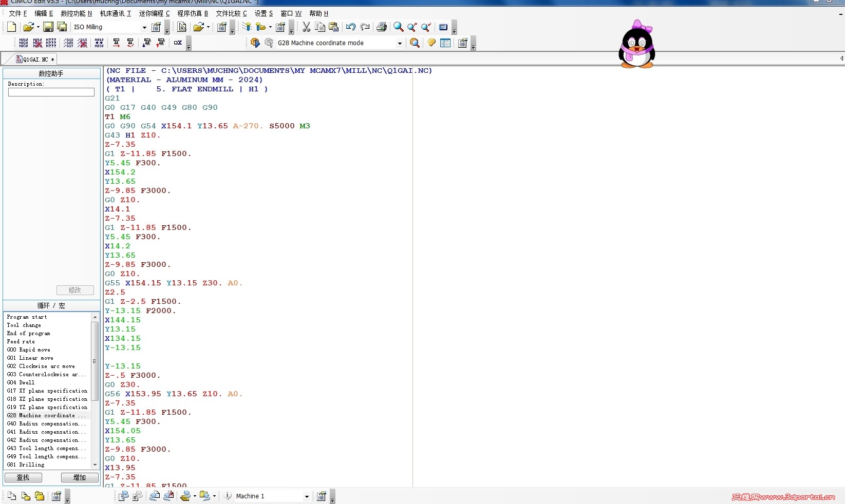Expand the G28 Machine coordinate mode dropdown
The image size is (845, 504).
(399, 43)
